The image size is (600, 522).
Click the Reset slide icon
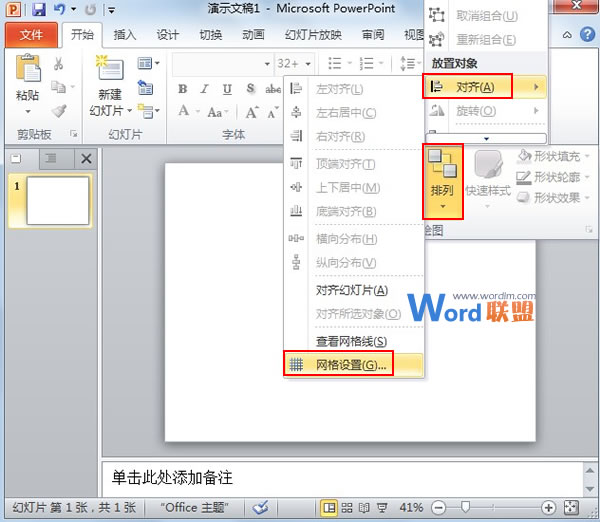[145, 88]
